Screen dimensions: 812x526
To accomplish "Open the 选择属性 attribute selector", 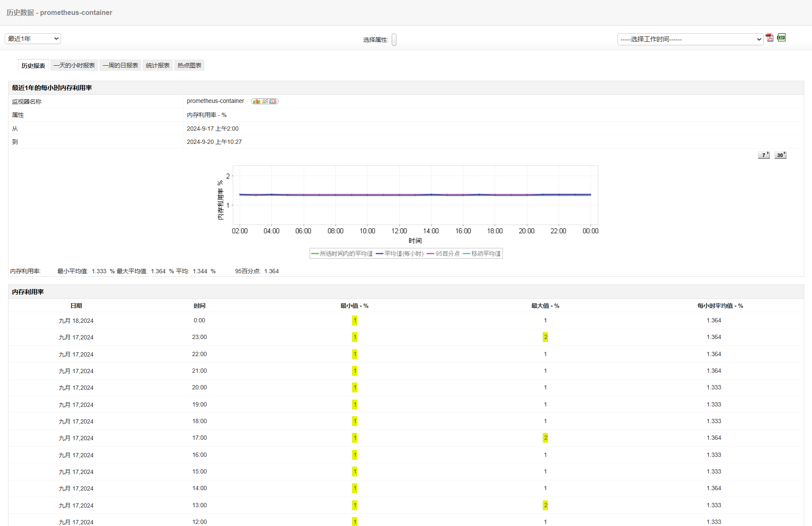I will [x=394, y=40].
